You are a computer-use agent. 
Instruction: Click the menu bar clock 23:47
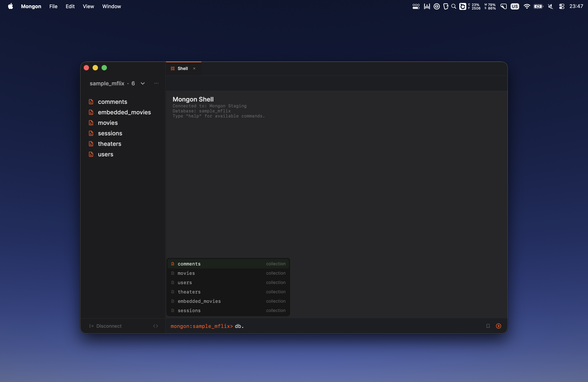pyautogui.click(x=576, y=6)
